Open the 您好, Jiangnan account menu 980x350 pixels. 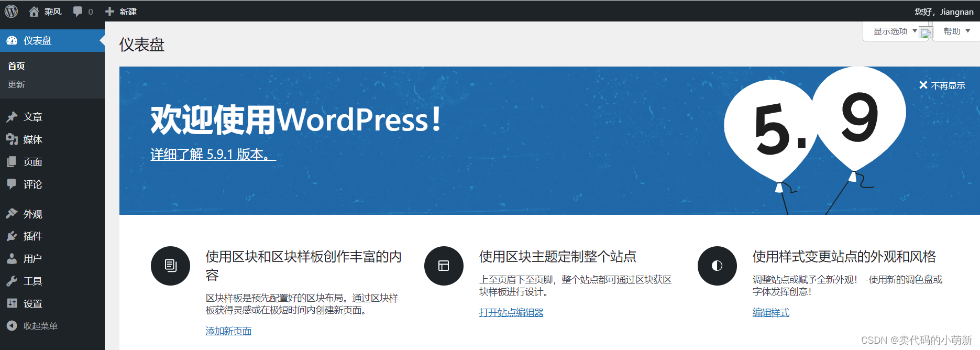click(x=944, y=12)
